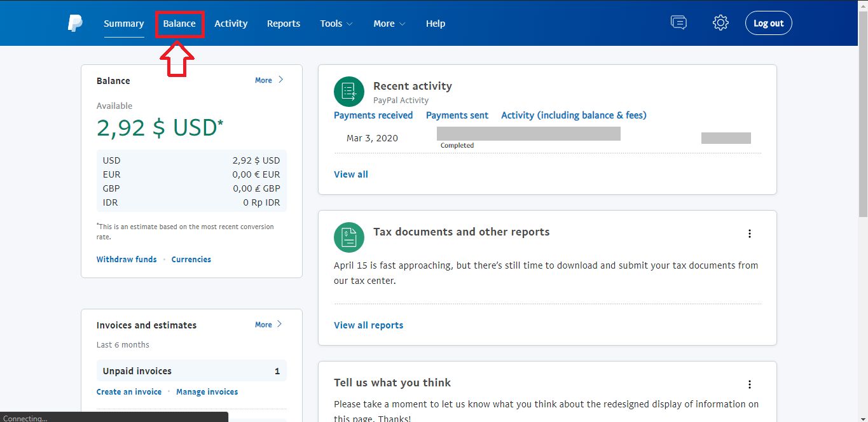
Task: Click the Recent activity heading
Action: (x=413, y=86)
